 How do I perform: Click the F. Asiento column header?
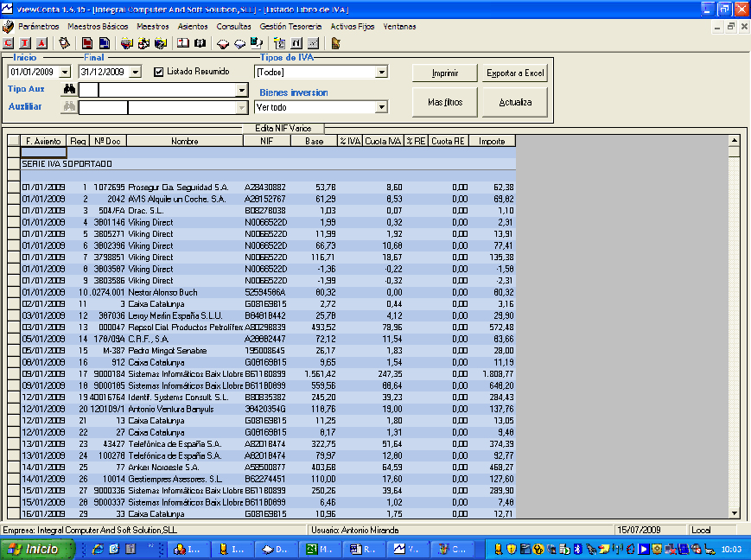point(43,141)
